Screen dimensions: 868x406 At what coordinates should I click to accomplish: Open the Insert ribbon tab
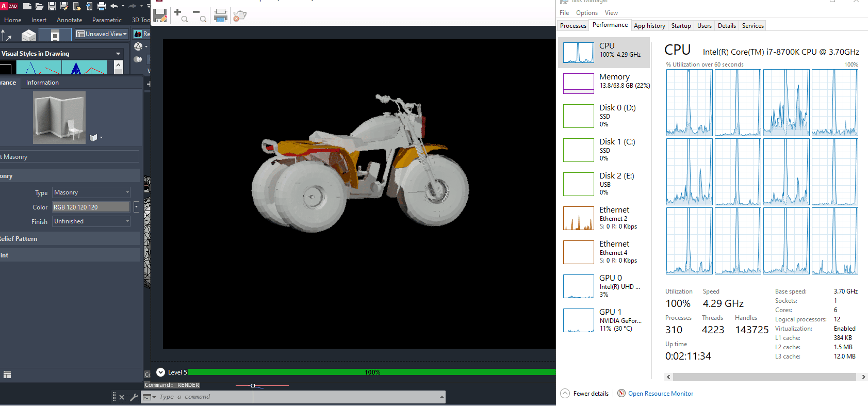click(x=39, y=20)
